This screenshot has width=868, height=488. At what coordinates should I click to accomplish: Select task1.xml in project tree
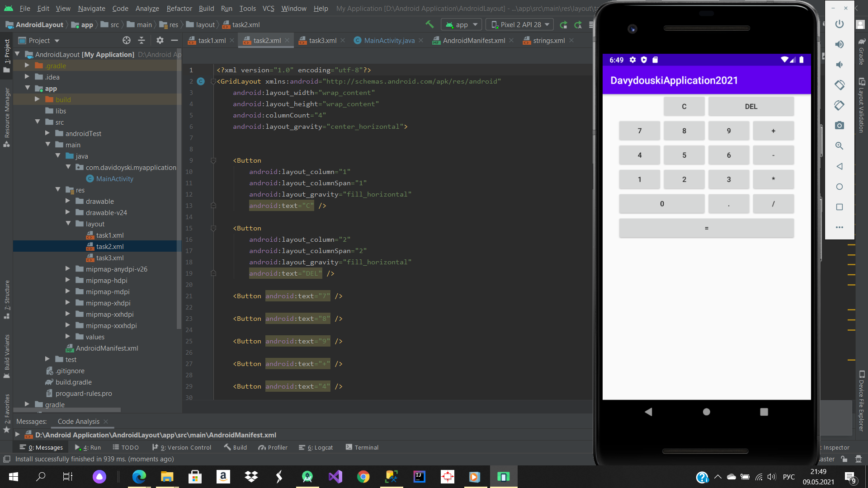110,235
